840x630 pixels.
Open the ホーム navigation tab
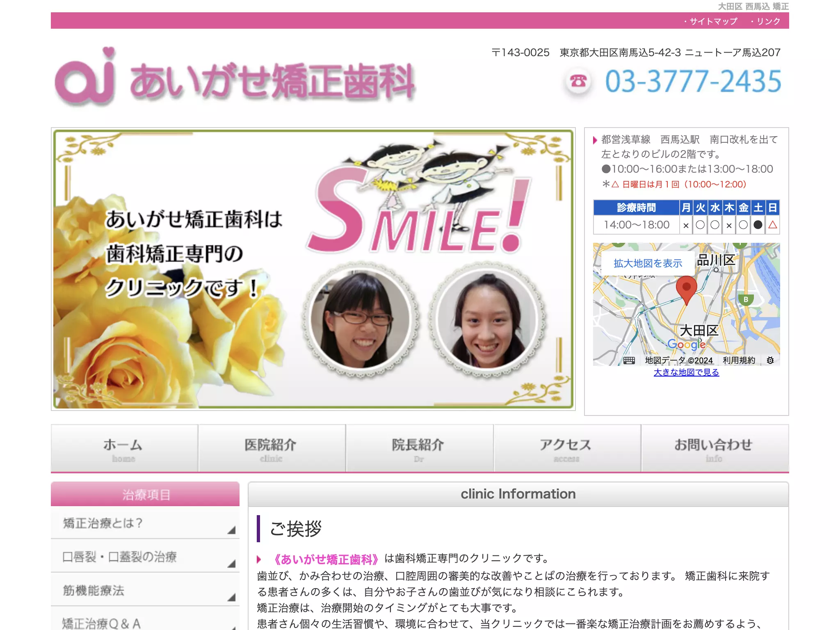click(x=124, y=448)
